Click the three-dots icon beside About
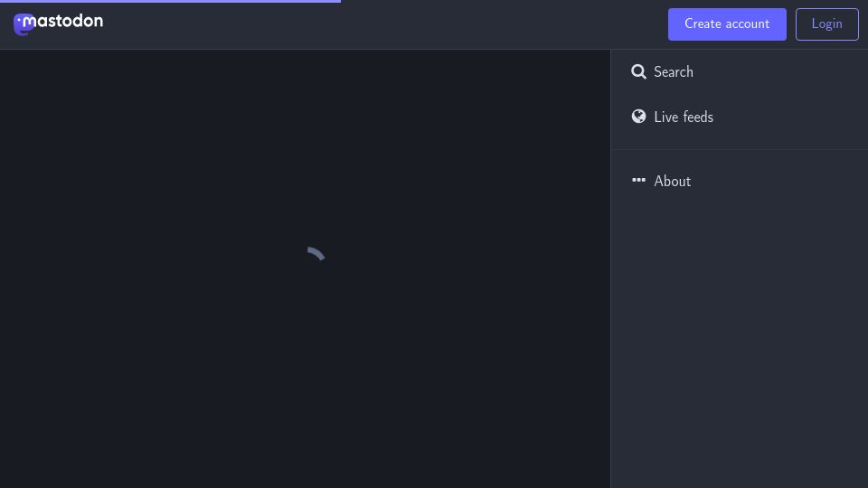 click(x=639, y=180)
